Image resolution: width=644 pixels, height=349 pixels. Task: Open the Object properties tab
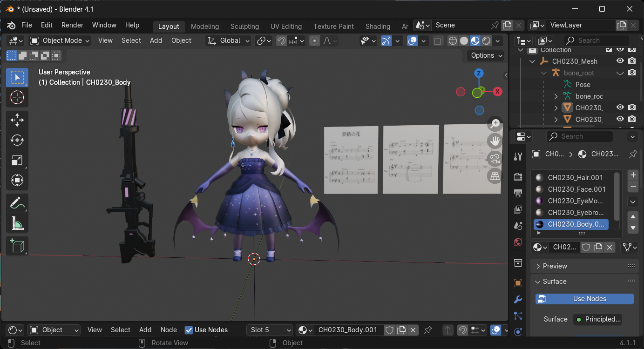tap(518, 283)
